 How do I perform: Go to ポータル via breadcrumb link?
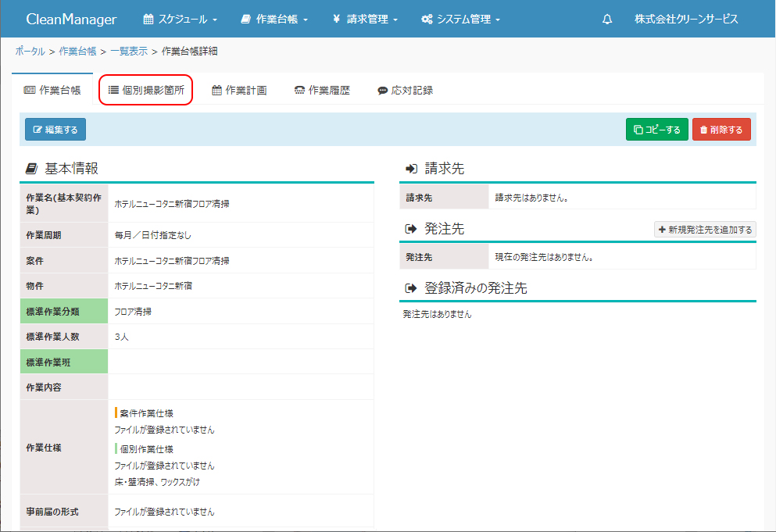(30, 52)
